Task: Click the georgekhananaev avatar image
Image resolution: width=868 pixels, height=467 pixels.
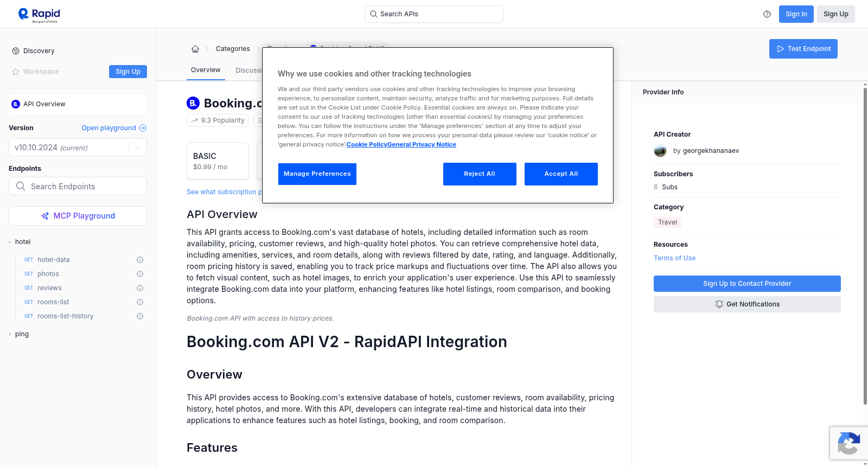Action: point(660,151)
